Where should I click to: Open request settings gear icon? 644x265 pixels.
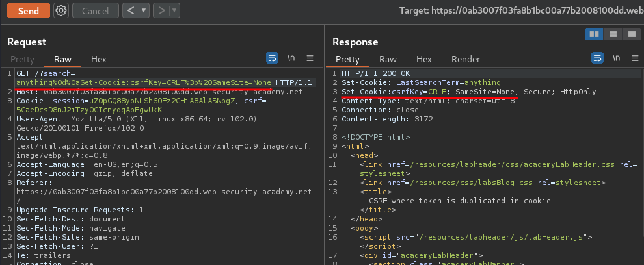point(61,10)
